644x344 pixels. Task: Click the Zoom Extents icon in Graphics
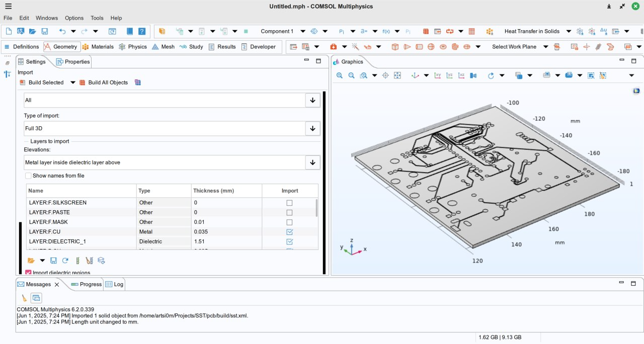(397, 75)
